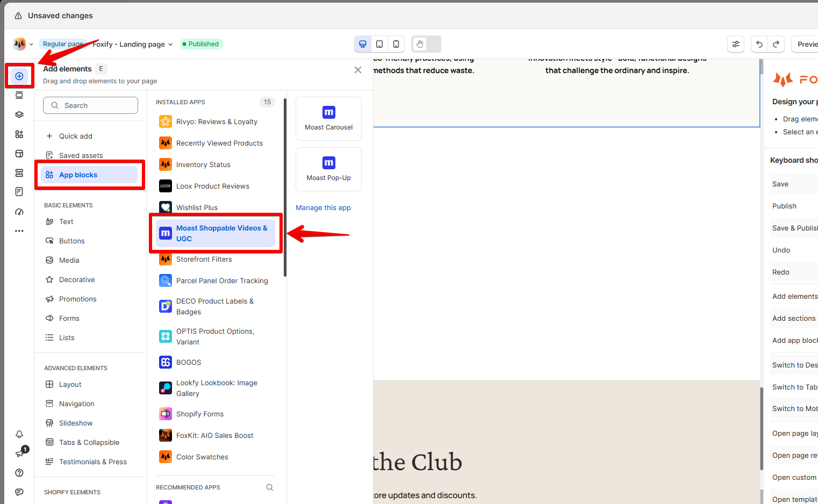Open the help question mark icon
The height and width of the screenshot is (504, 818).
coord(19,473)
